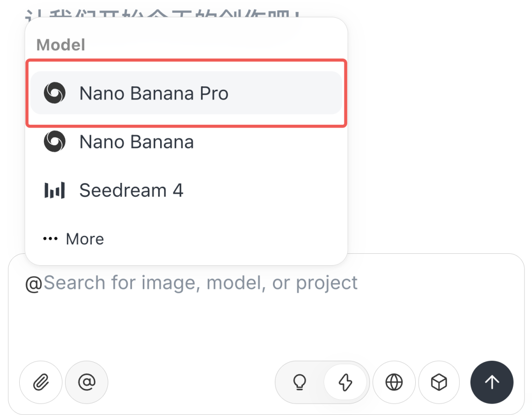Switch generation mode to lightning fast

tap(346, 382)
